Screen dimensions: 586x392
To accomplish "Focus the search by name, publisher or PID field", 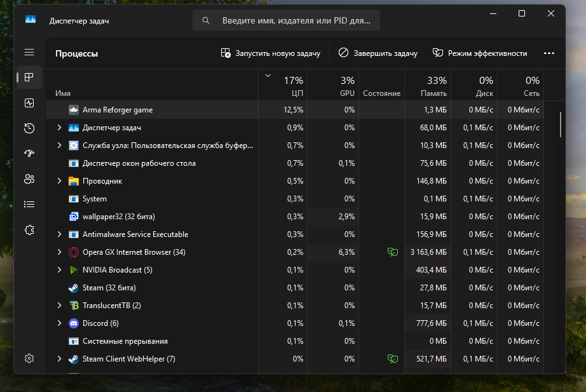I will pyautogui.click(x=286, y=20).
